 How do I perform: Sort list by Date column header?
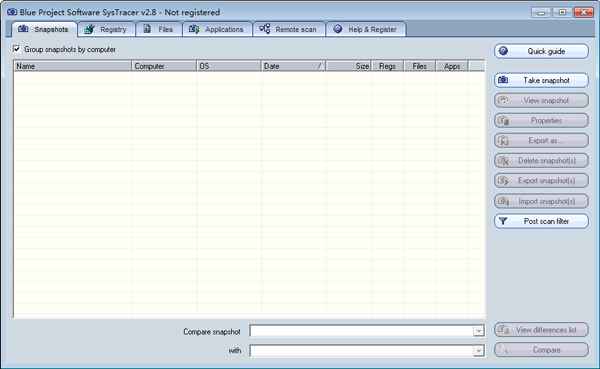293,66
